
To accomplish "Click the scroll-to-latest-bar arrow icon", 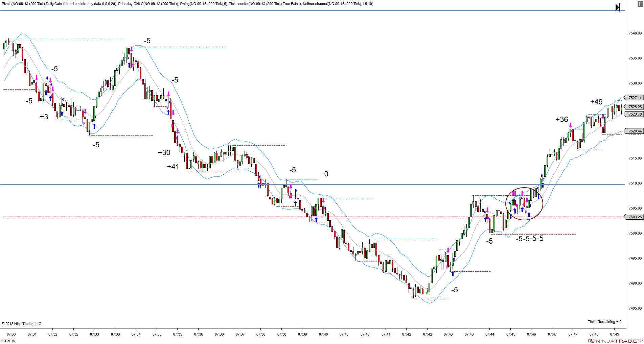I will point(618,7).
